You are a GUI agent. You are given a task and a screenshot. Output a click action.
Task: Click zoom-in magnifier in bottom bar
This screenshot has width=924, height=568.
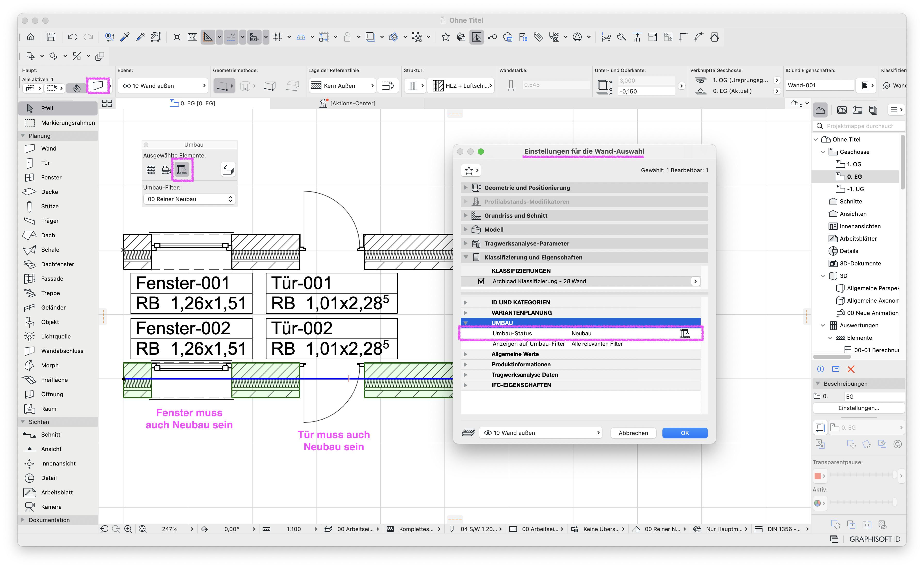128,529
